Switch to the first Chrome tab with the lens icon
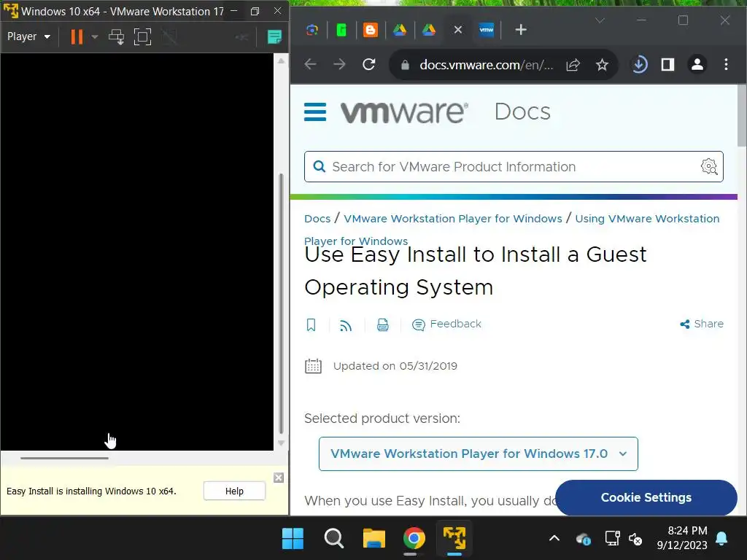The height and width of the screenshot is (560, 747). click(312, 30)
